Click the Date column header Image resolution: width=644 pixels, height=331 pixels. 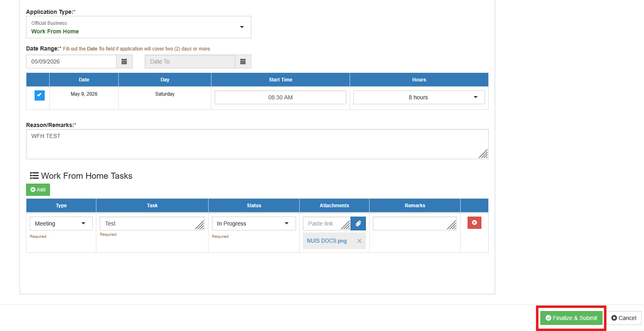click(x=84, y=80)
